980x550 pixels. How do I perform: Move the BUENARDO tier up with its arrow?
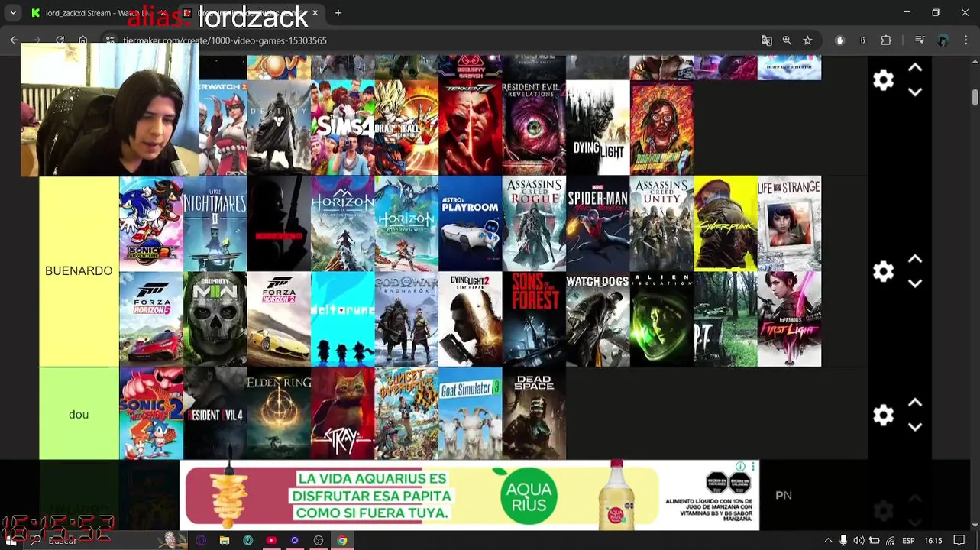coord(915,260)
